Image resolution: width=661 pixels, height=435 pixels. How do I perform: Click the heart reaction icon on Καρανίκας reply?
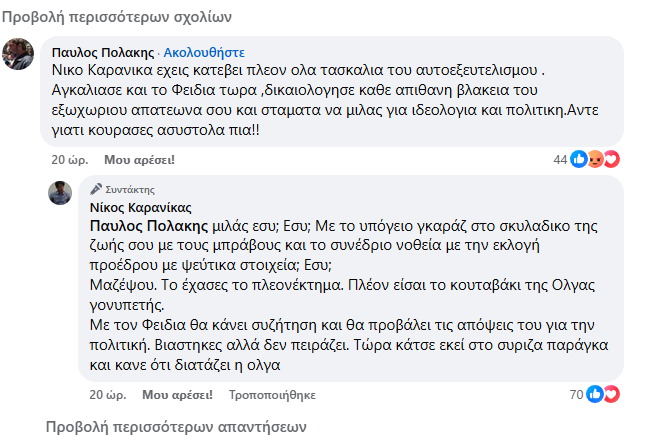coord(611,393)
